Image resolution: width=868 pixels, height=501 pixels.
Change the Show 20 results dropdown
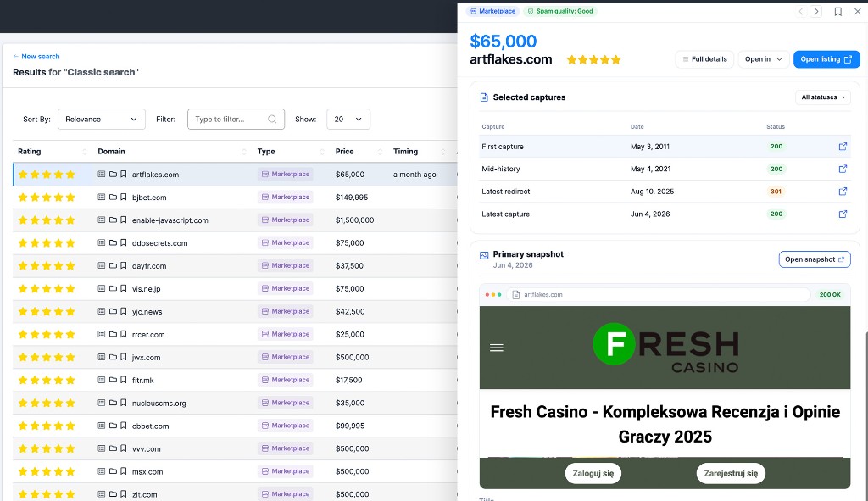(x=348, y=119)
